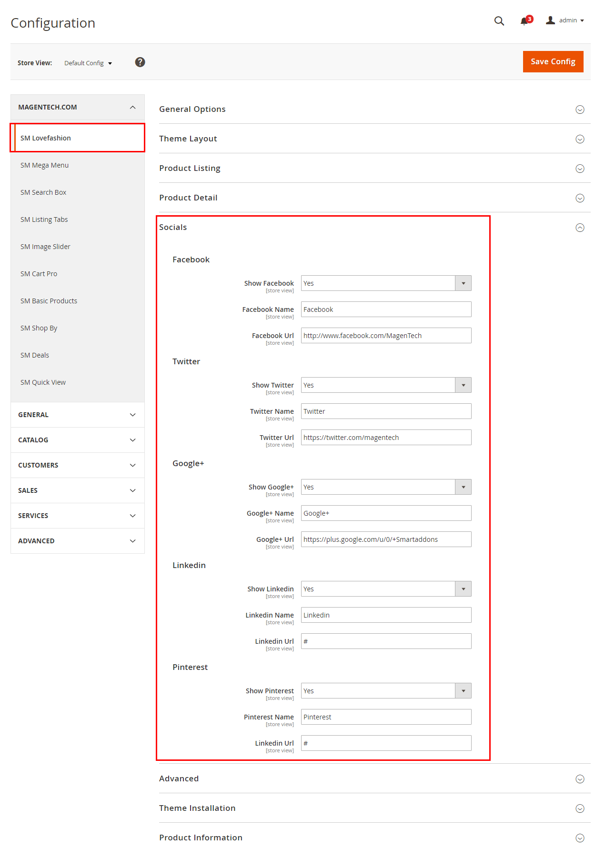
Task: Focus Linkedin Url field under Pinterest heading
Action: [386, 743]
